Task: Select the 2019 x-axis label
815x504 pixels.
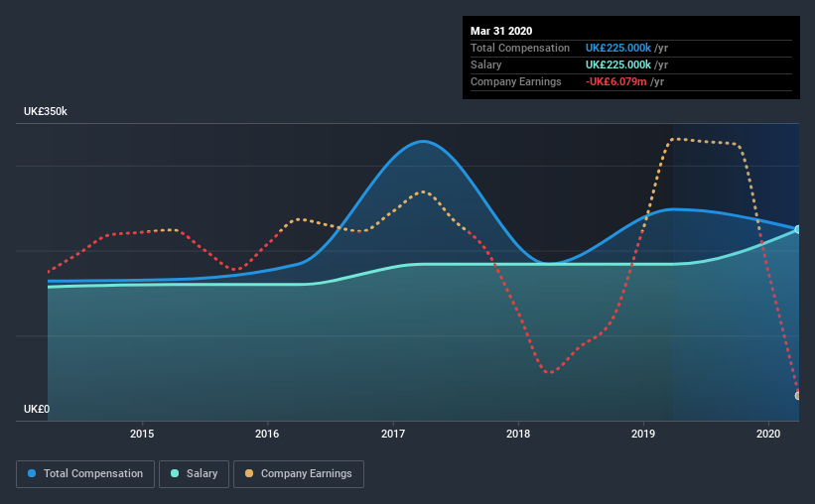Action: [x=643, y=434]
